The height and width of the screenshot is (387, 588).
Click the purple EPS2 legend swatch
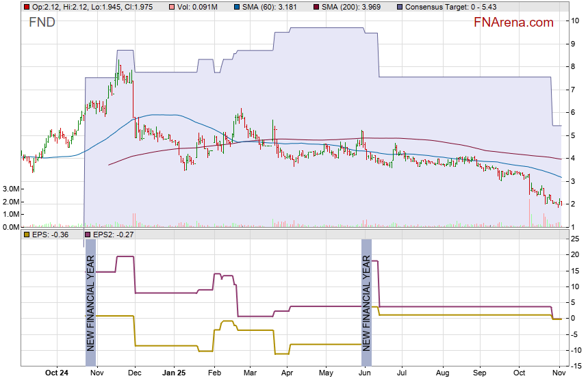tap(86, 235)
